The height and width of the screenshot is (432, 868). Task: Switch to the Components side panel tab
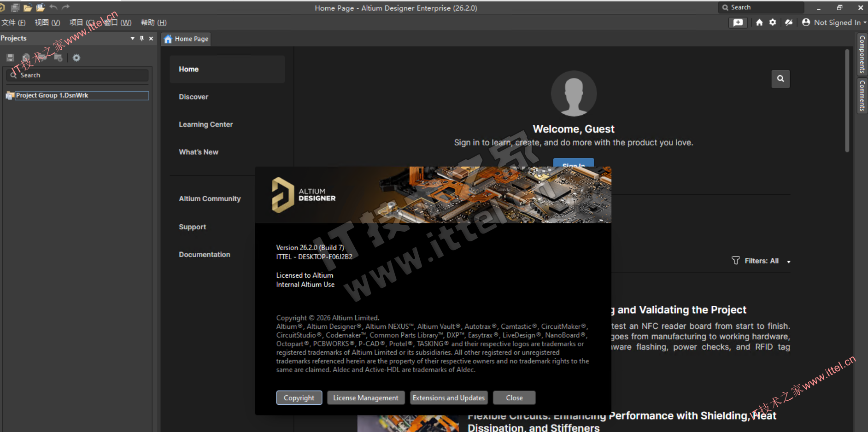coord(862,54)
